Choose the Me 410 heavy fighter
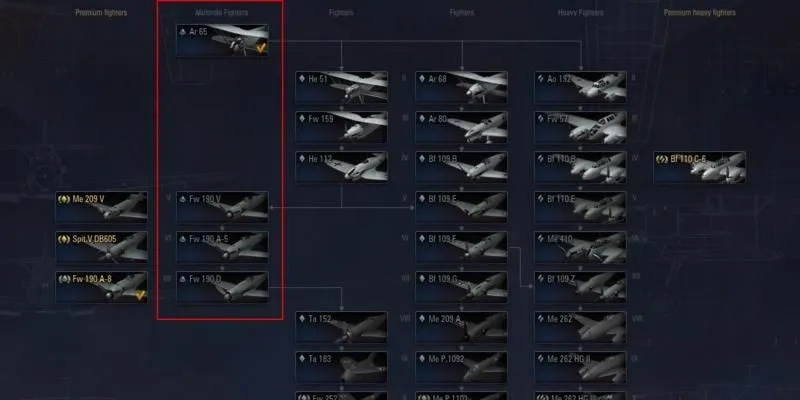Viewport: 800px width, 400px height. pyautogui.click(x=580, y=247)
